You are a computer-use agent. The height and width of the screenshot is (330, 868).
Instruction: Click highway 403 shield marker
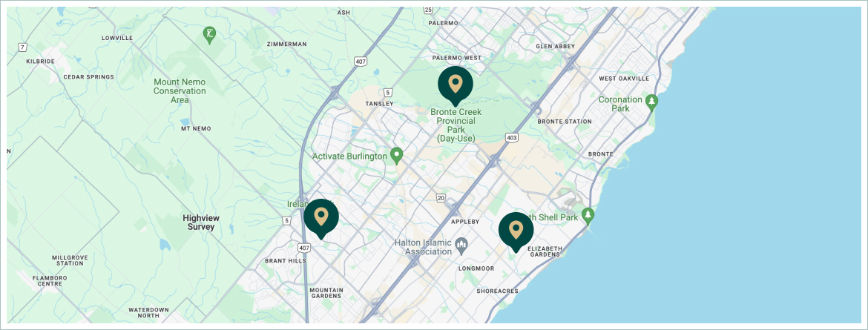pos(511,137)
